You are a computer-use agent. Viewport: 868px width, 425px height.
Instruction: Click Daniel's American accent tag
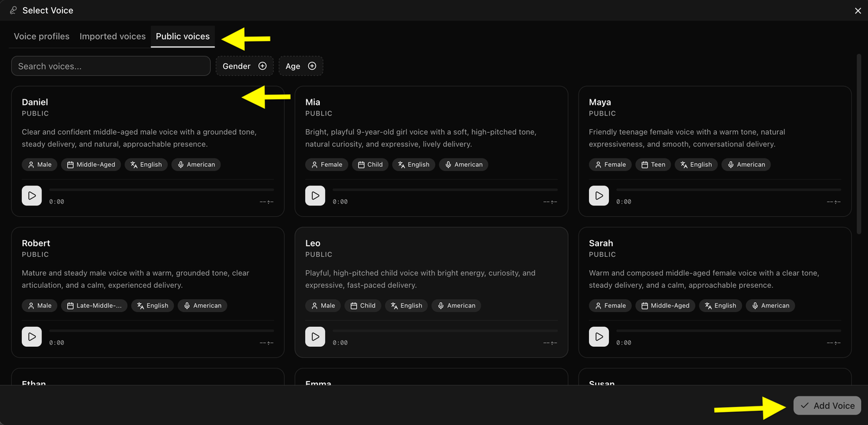pyautogui.click(x=196, y=164)
